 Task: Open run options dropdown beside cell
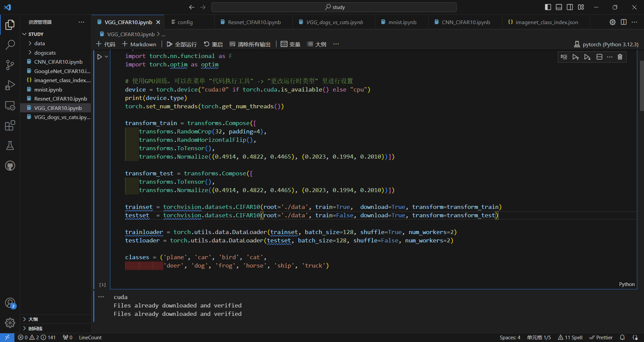[107, 57]
